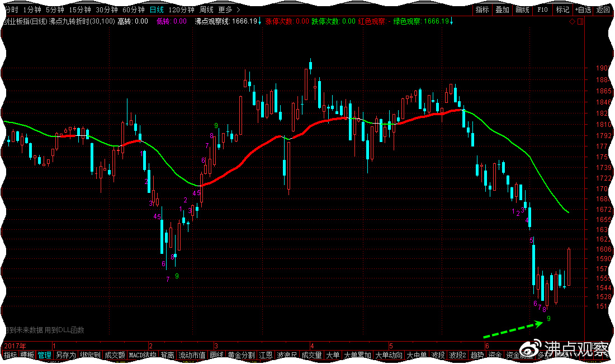Select the 波浪尺 indicator tab
615x364 pixels.
tap(287, 355)
